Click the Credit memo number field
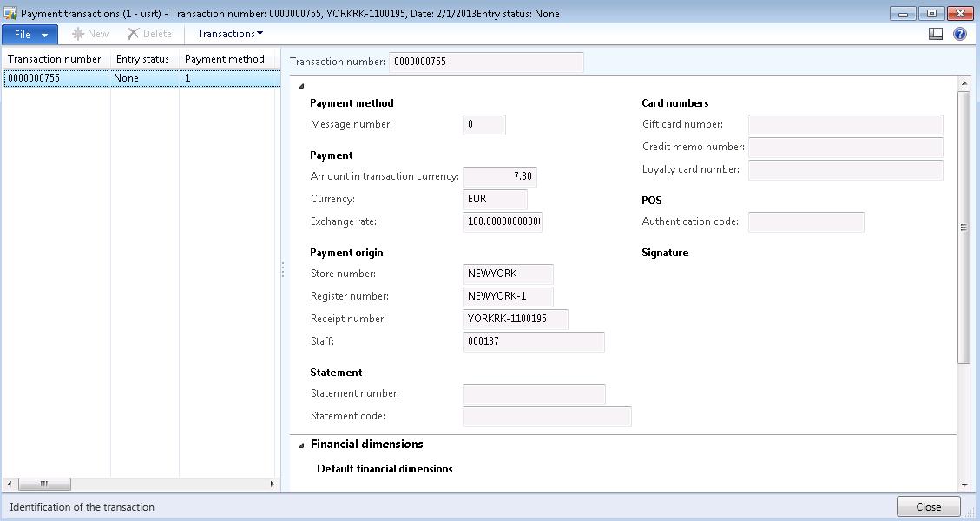 [x=845, y=147]
